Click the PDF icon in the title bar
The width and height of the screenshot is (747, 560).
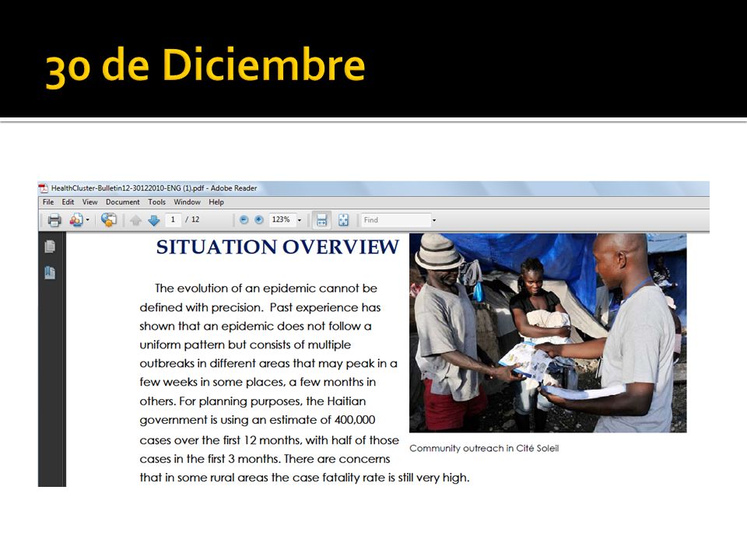tap(44, 188)
